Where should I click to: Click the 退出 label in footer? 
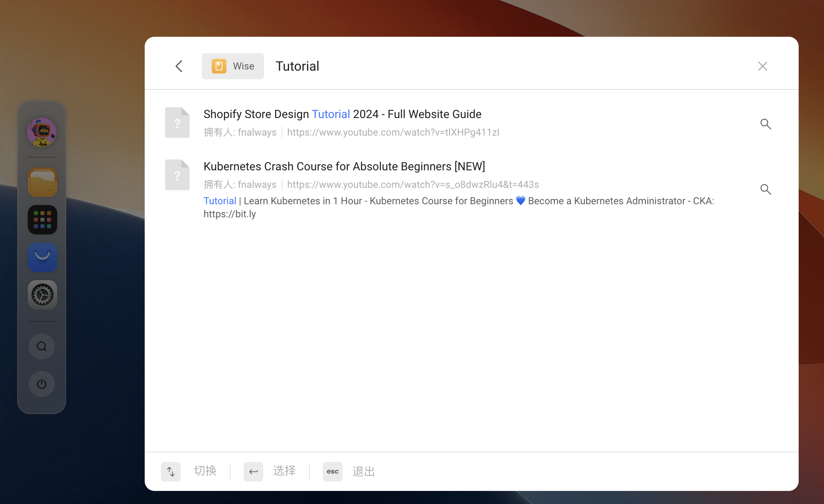(364, 472)
